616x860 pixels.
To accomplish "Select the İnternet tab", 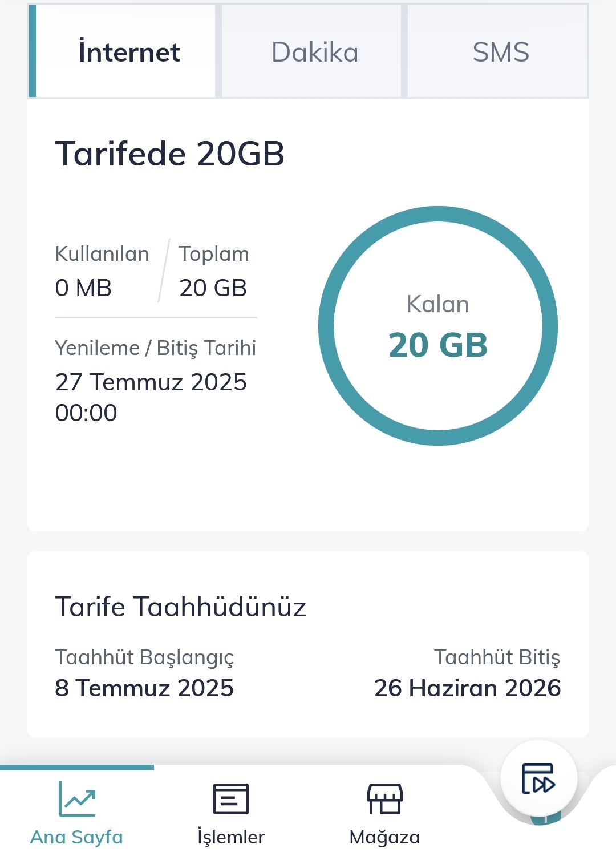I will (122, 51).
